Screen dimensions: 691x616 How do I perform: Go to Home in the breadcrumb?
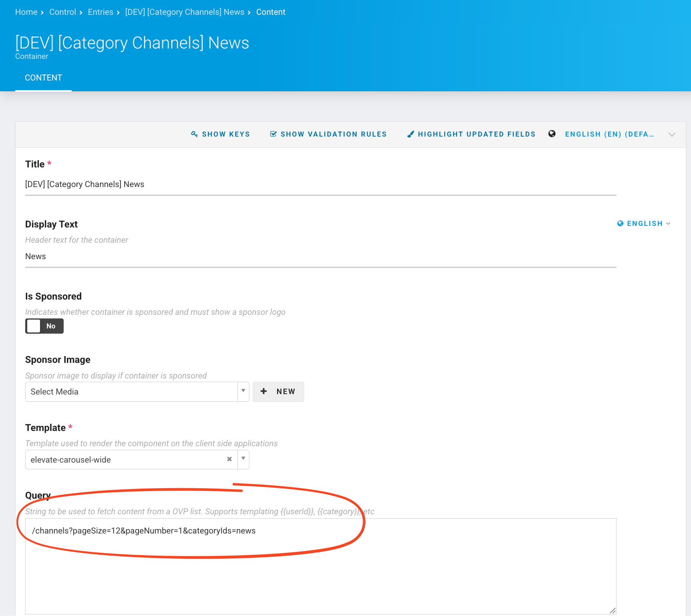click(26, 12)
